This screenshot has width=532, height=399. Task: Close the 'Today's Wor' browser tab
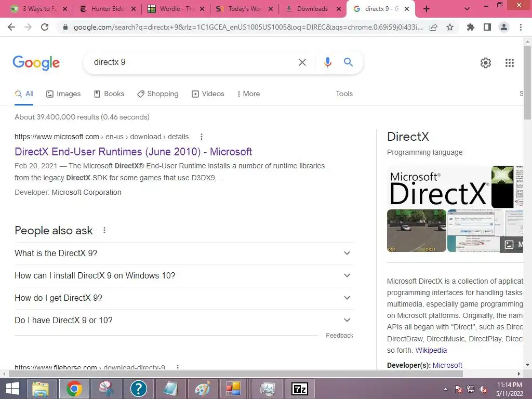tap(270, 9)
